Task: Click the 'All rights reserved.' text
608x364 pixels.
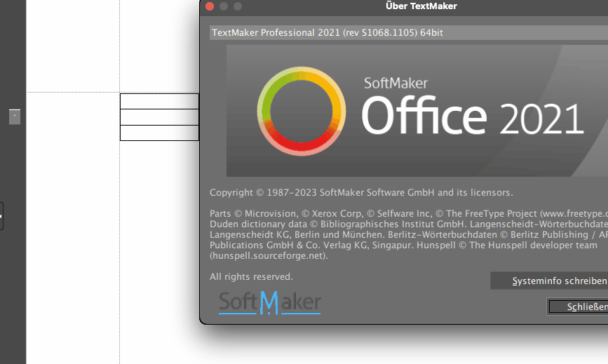Action: pos(251,277)
